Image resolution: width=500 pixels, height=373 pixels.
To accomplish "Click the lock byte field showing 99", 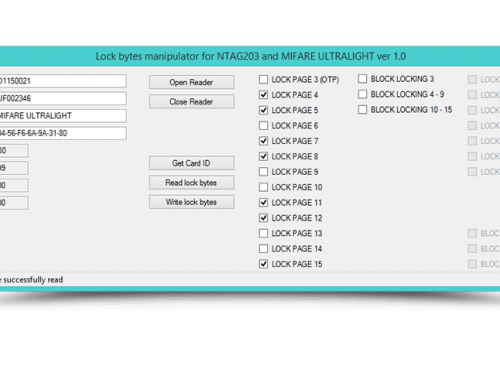I will (x=14, y=168).
